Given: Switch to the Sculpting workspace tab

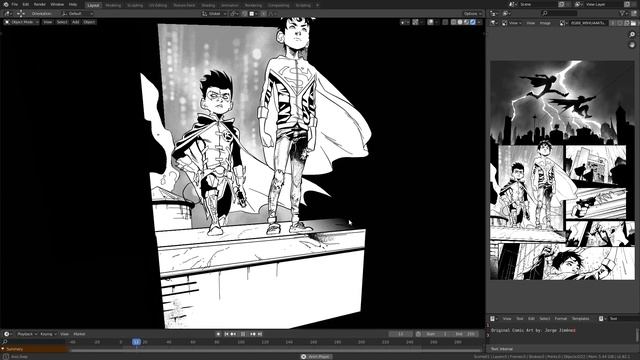Looking at the screenshot, I should click(135, 5).
